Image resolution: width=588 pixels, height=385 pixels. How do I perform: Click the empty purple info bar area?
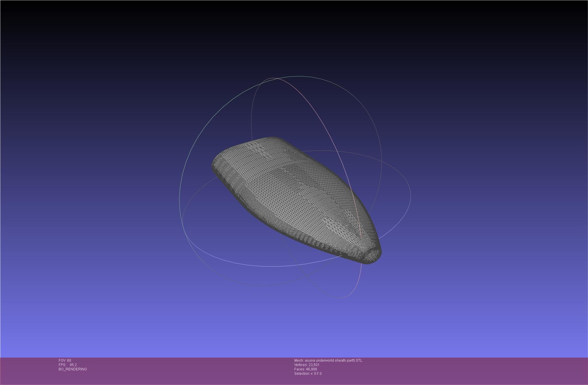[x=467, y=370]
